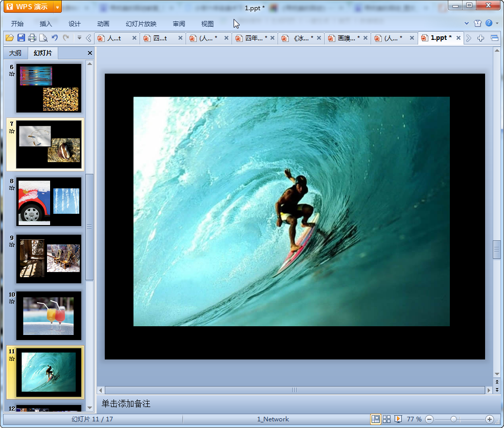Switch to the 《水... document tab

(302, 38)
